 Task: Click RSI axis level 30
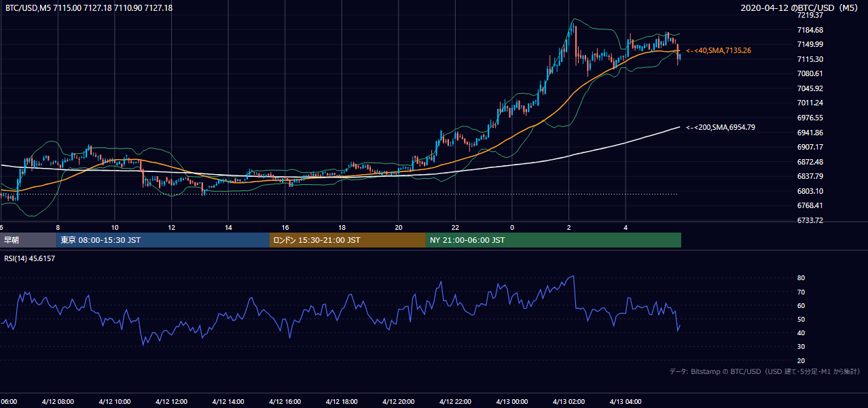pyautogui.click(x=801, y=347)
